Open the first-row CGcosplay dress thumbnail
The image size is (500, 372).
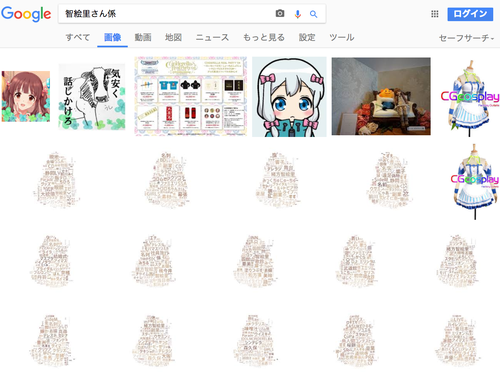click(470, 98)
